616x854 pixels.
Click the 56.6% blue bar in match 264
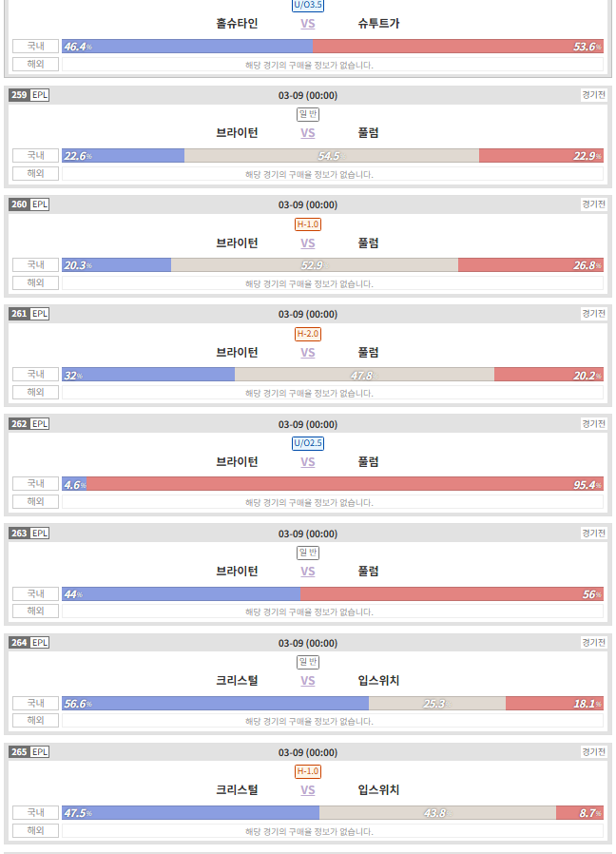(x=215, y=703)
